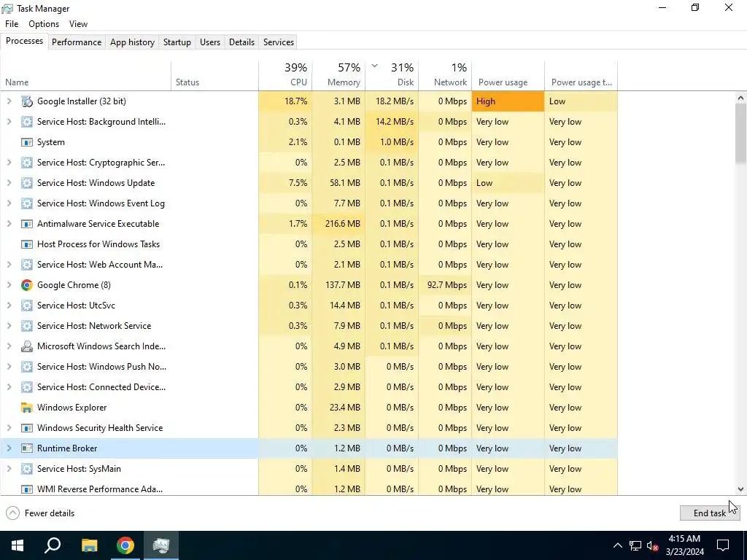Sort by the Status column header

(x=215, y=75)
